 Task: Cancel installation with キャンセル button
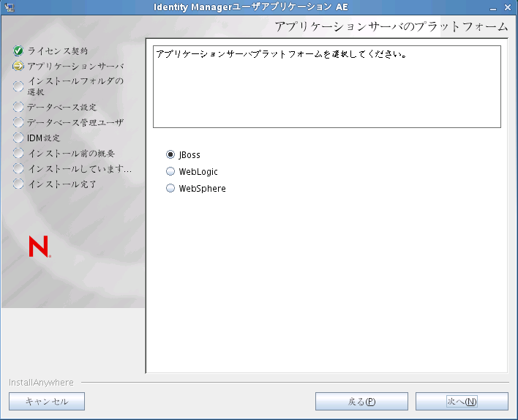coord(47,401)
